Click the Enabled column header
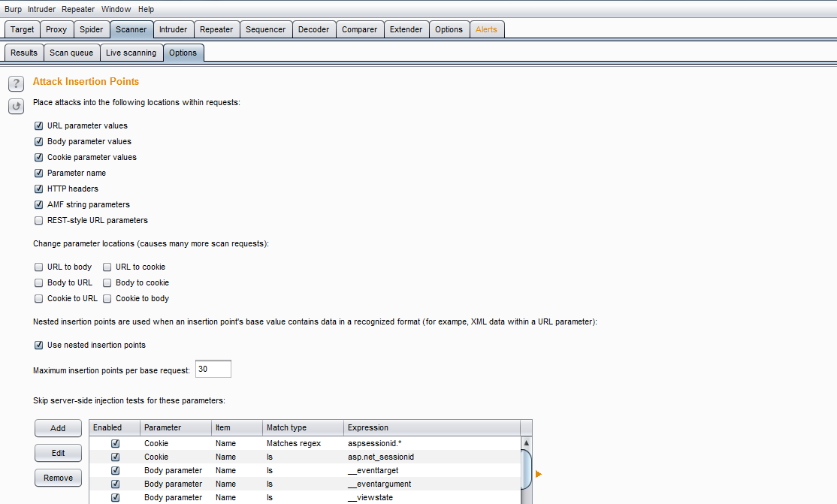The width and height of the screenshot is (837, 504). click(114, 427)
